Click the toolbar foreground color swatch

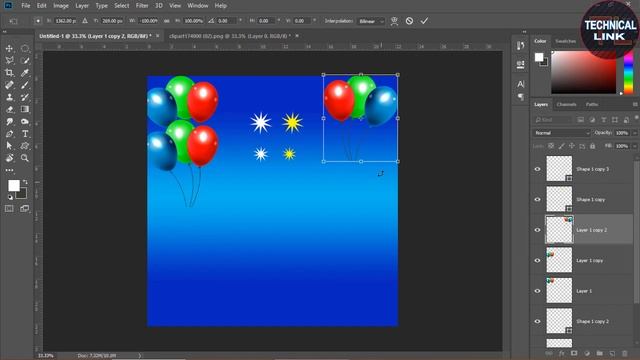[x=13, y=185]
